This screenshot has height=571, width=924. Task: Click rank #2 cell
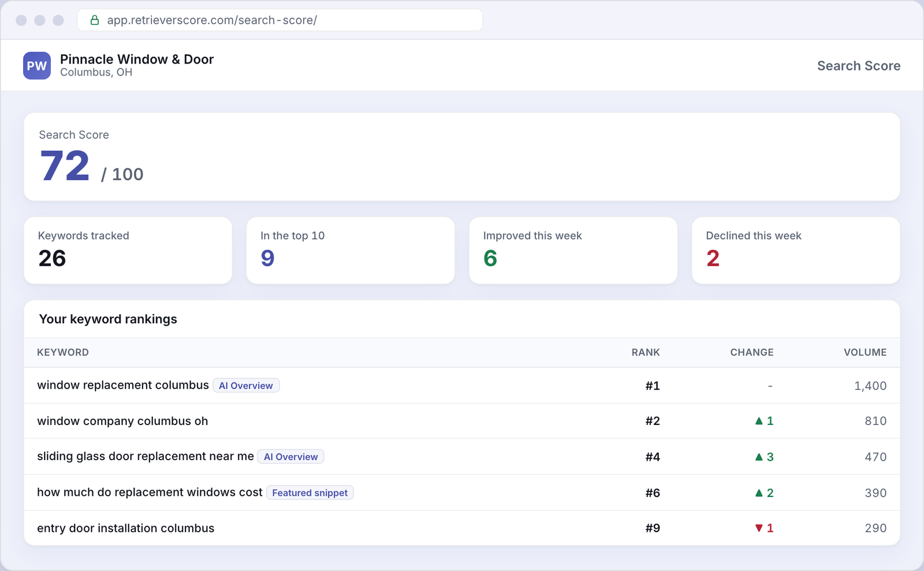(x=653, y=421)
